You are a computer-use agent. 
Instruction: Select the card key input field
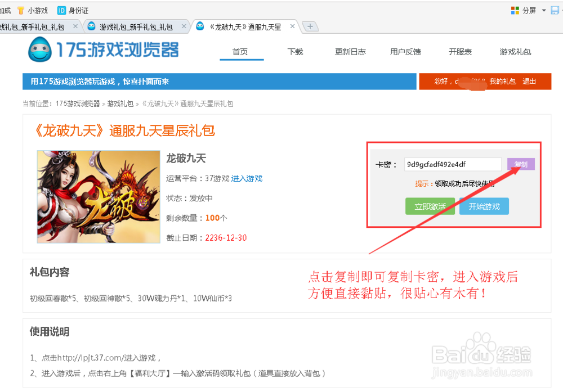click(452, 164)
